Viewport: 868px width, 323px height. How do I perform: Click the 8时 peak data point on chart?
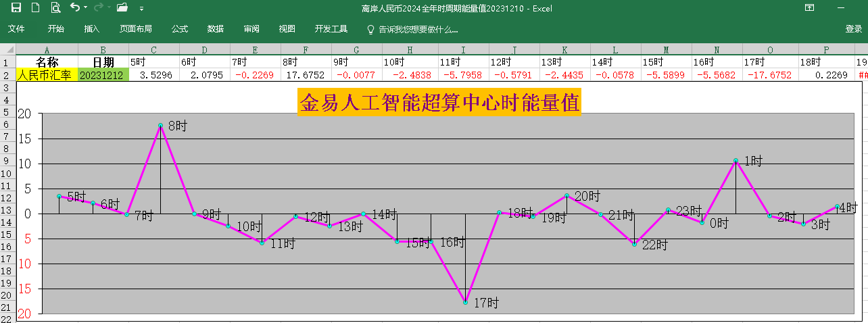click(x=160, y=126)
